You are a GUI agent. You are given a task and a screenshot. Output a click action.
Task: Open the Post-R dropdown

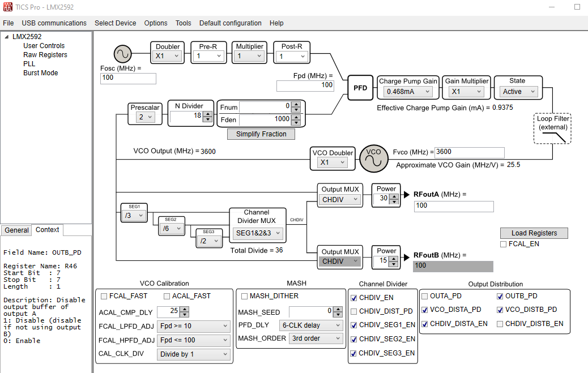292,57
